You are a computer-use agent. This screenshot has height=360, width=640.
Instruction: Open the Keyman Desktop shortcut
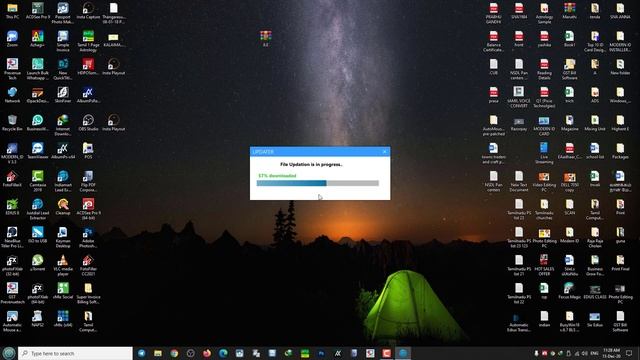pos(63,238)
